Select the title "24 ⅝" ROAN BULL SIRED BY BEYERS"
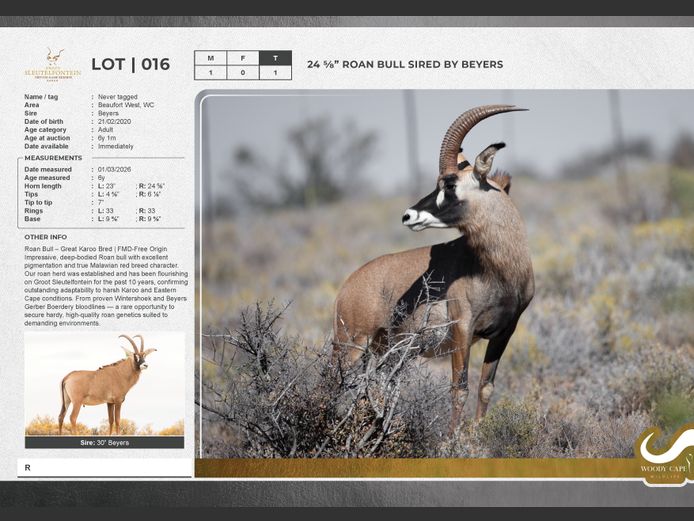This screenshot has width=694, height=521. tap(405, 64)
